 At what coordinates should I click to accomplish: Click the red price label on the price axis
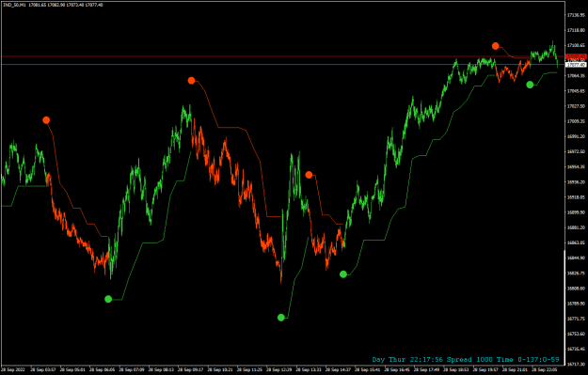click(x=576, y=56)
